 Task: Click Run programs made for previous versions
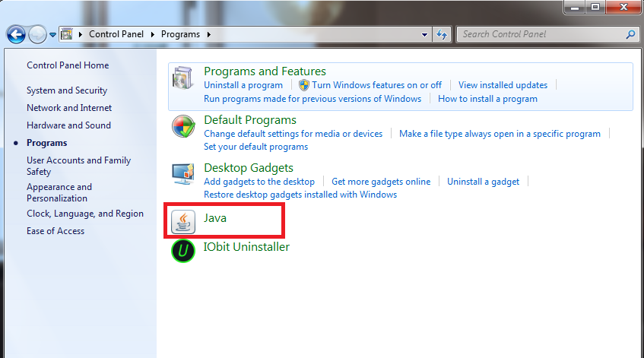tap(312, 99)
